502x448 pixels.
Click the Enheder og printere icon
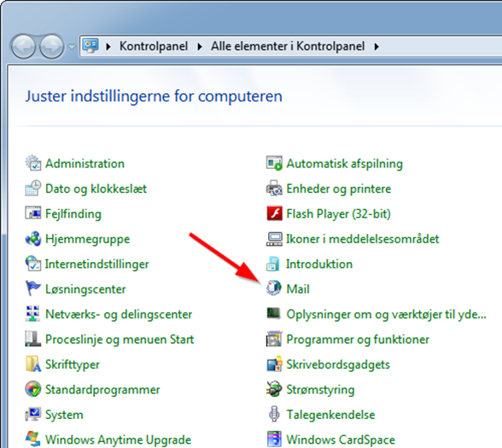(274, 189)
